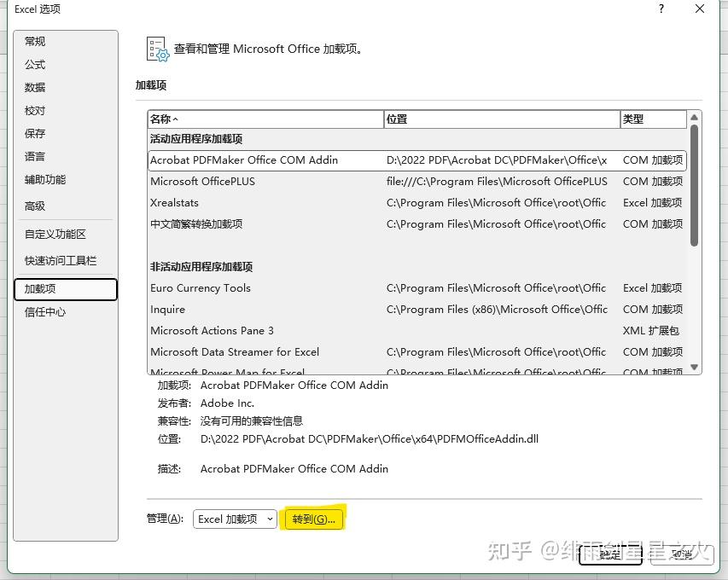This screenshot has width=728, height=580.
Task: Click OfficePLUS file:///C:\Program Files location cell
Action: (497, 182)
